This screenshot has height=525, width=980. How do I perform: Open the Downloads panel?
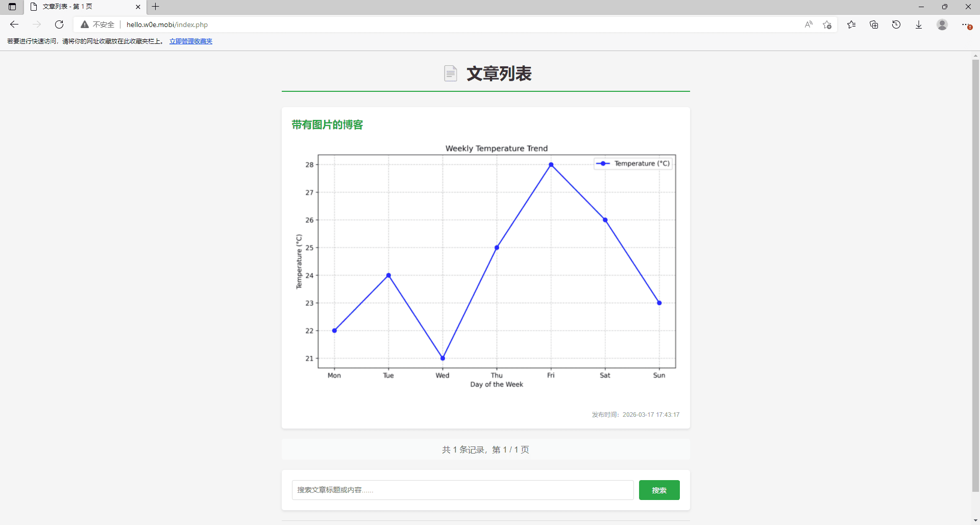pos(919,24)
